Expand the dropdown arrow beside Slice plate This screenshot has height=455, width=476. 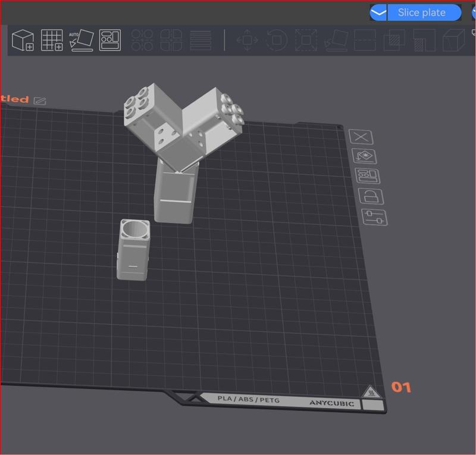pyautogui.click(x=378, y=12)
